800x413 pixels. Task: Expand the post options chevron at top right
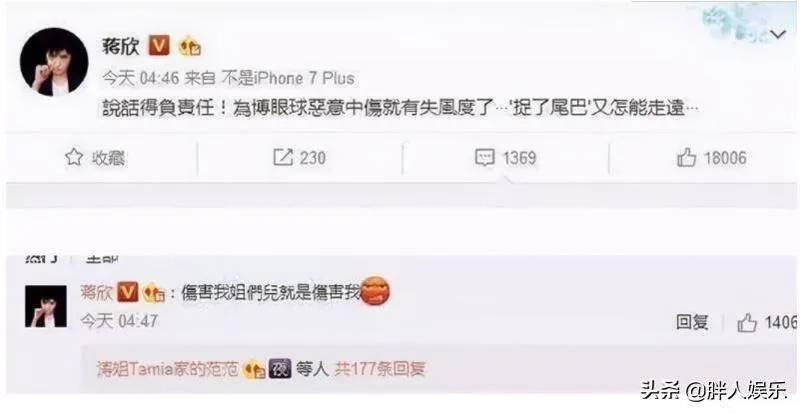click(778, 35)
